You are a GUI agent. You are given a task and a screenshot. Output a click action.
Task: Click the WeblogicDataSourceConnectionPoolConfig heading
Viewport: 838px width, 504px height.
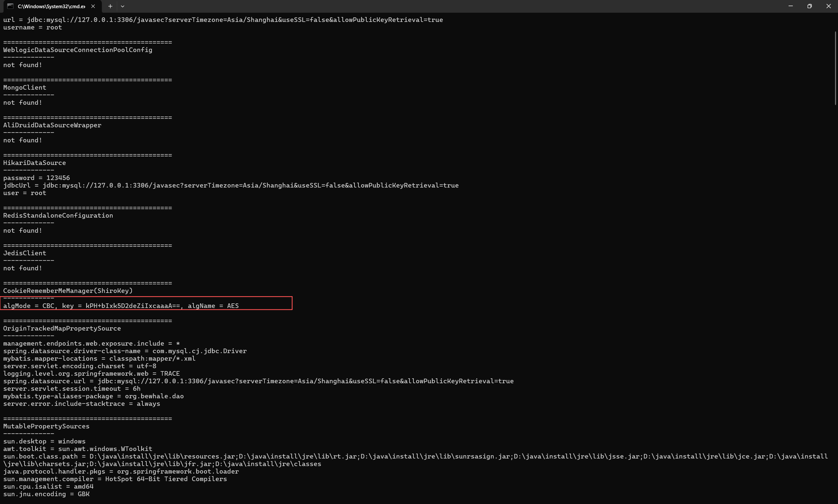point(78,50)
